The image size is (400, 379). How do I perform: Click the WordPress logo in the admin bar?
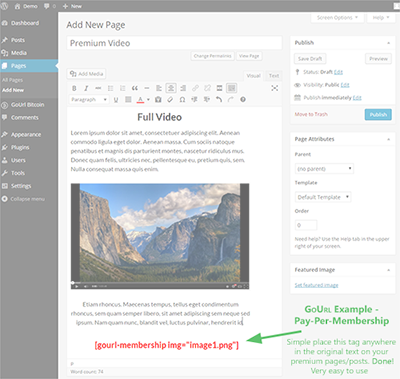click(x=4, y=6)
